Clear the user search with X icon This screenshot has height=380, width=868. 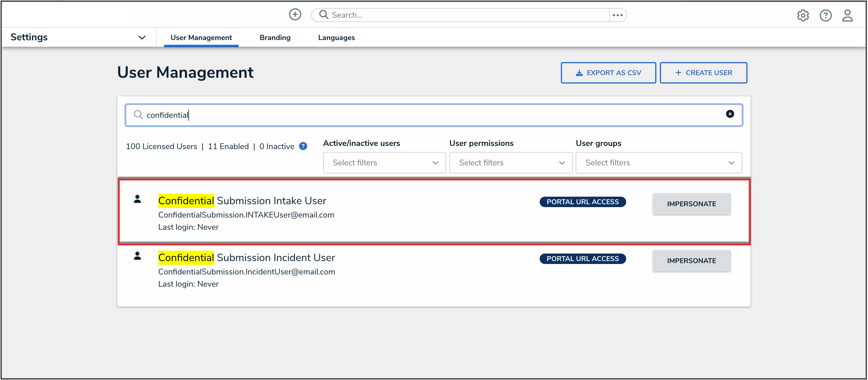click(x=730, y=114)
